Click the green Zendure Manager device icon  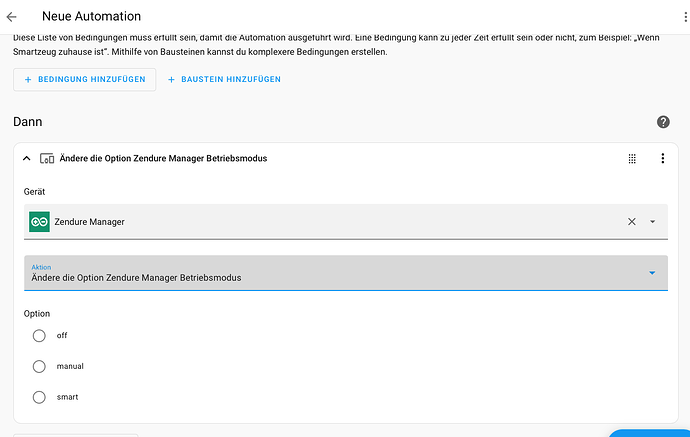pyautogui.click(x=39, y=222)
